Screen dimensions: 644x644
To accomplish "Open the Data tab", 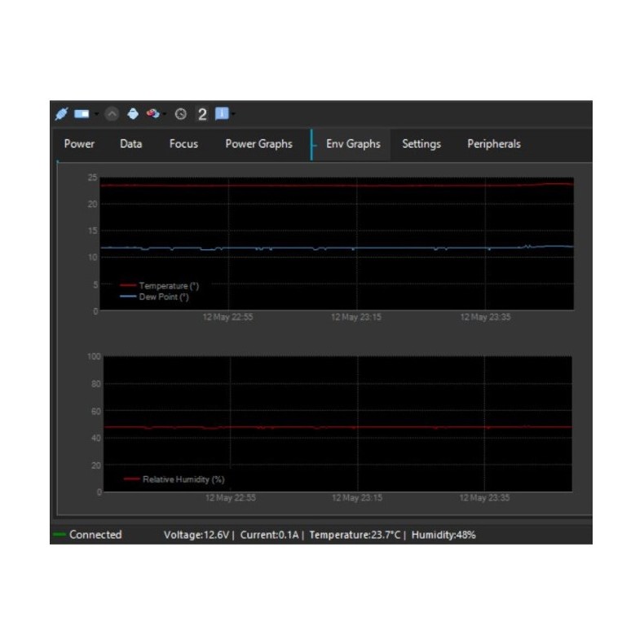I will coord(130,144).
